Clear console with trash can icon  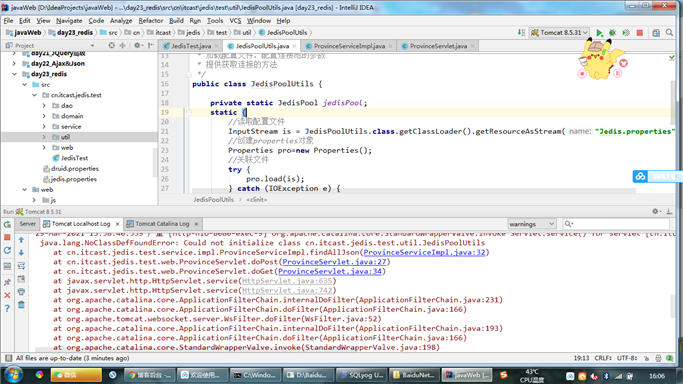coord(21,305)
